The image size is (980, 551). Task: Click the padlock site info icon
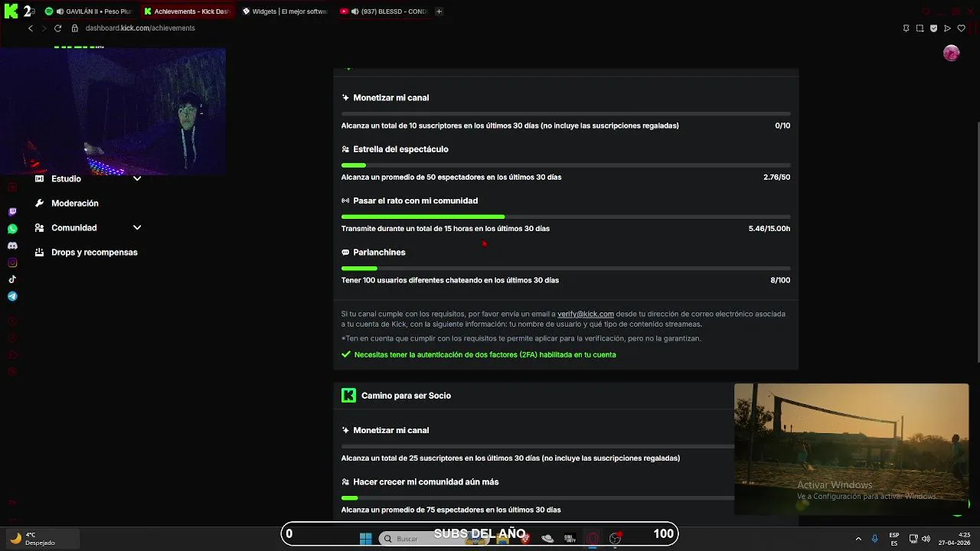75,28
